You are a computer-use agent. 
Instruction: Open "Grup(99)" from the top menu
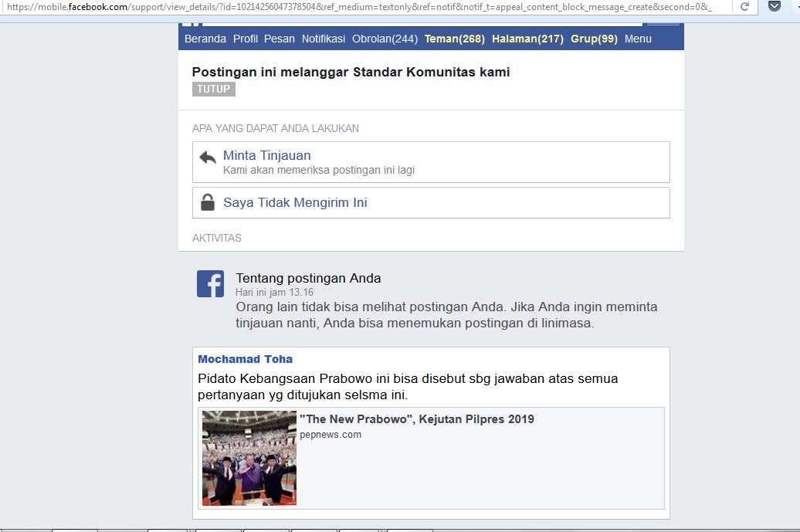tap(594, 38)
